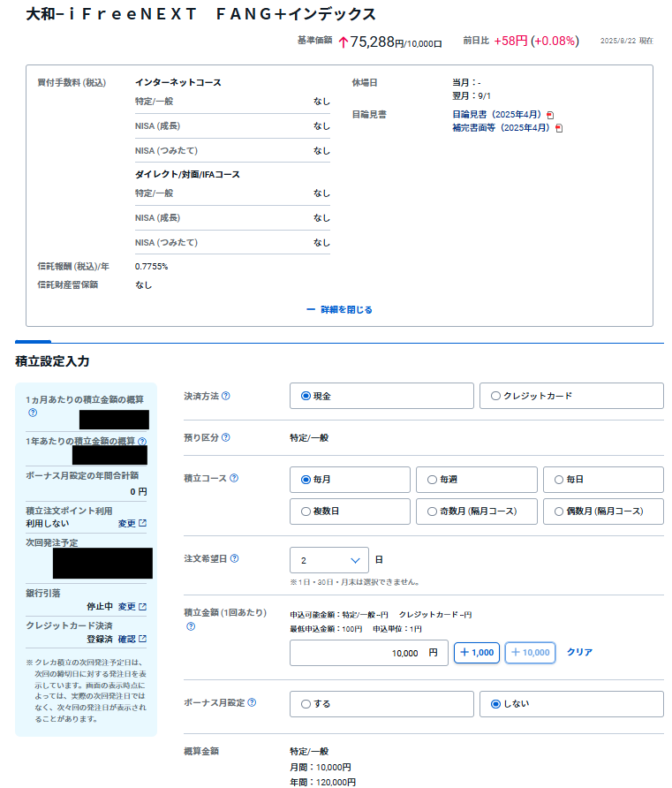The width and height of the screenshot is (672, 788).
Task: Click the 積立金額 amount input field
Action: (x=368, y=653)
